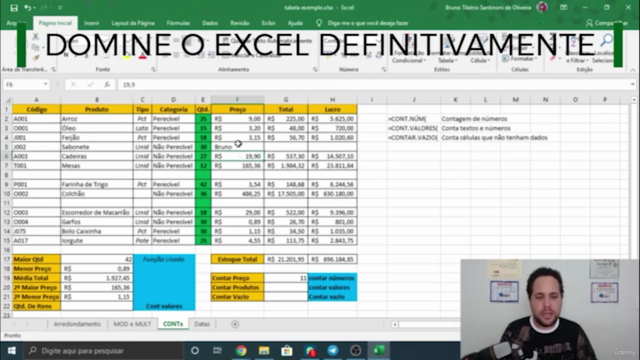Open Insert Function with the fx icon

107,84
